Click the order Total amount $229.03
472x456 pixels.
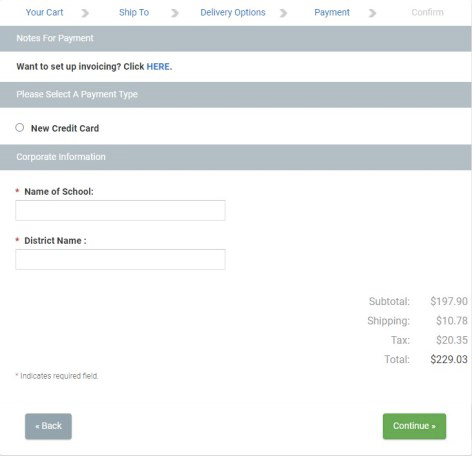click(449, 359)
